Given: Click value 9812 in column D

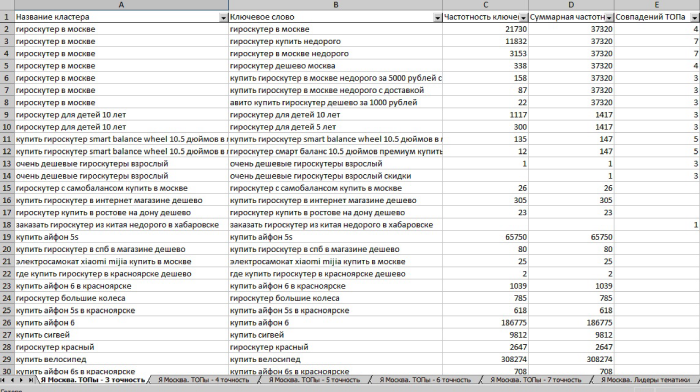Looking at the screenshot, I should point(571,334).
